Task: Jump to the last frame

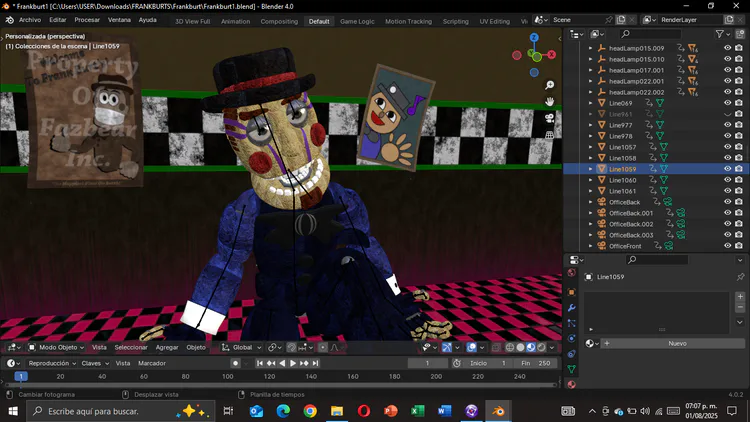Action: tap(315, 363)
